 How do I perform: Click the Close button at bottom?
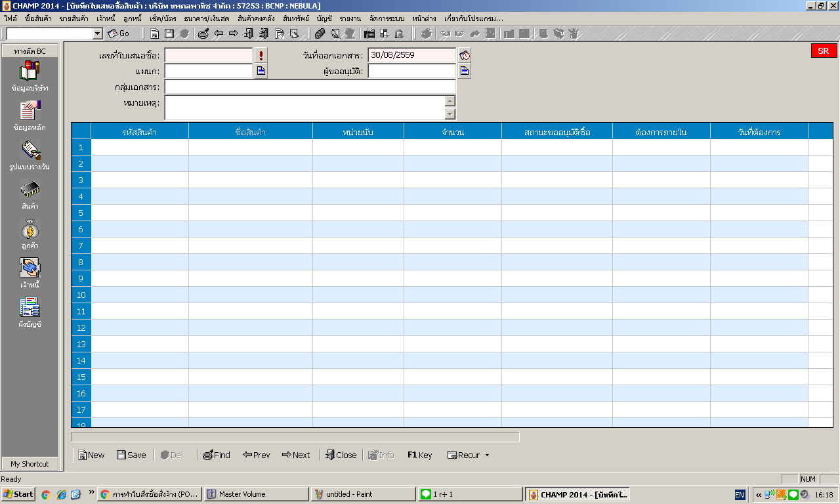coord(341,455)
